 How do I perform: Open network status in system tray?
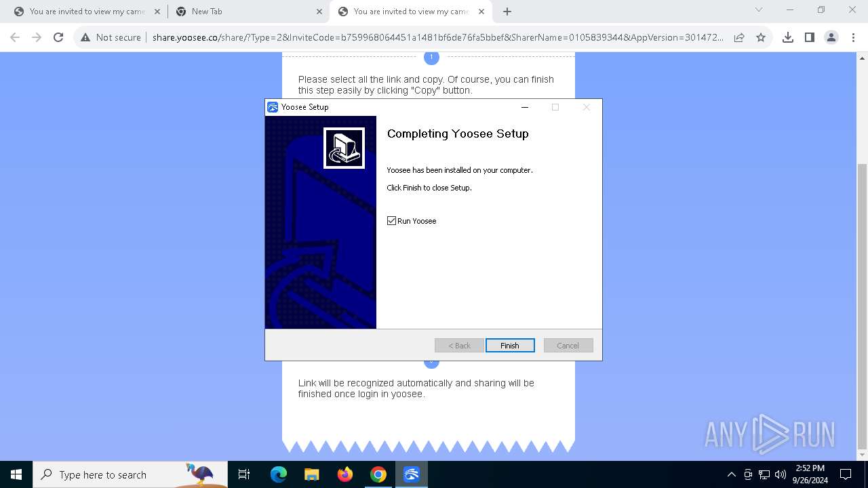click(764, 474)
